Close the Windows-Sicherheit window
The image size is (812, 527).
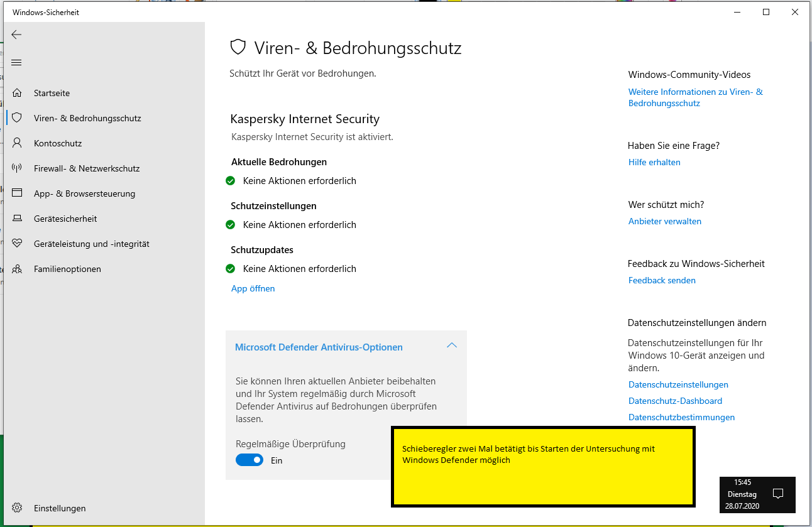[795, 12]
